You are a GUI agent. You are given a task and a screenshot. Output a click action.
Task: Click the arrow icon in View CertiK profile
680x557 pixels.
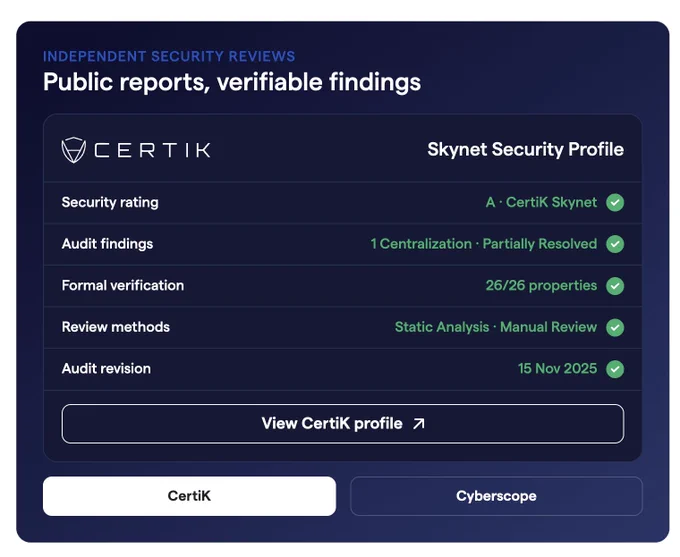pos(419,424)
